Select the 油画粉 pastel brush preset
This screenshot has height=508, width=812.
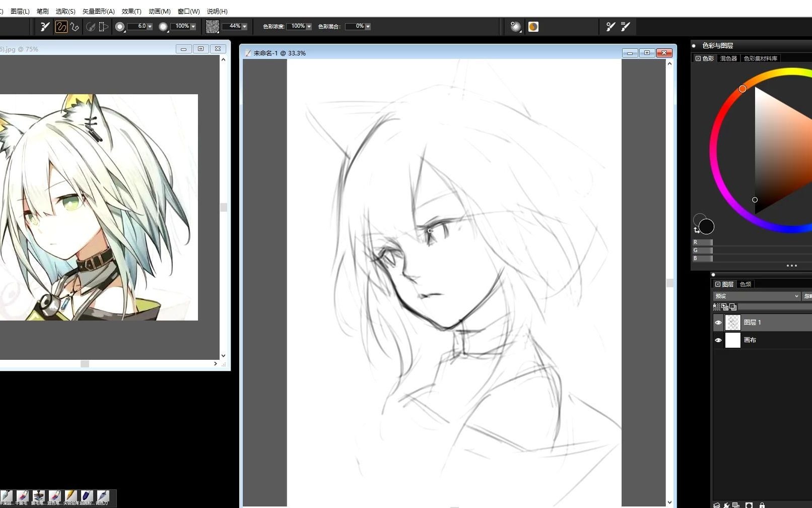[87, 496]
